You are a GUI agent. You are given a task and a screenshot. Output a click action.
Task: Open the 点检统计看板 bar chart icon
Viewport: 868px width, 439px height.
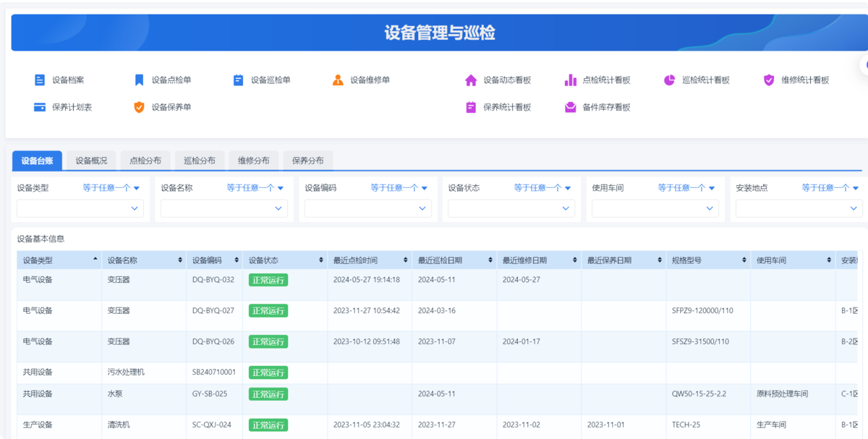[x=571, y=80]
